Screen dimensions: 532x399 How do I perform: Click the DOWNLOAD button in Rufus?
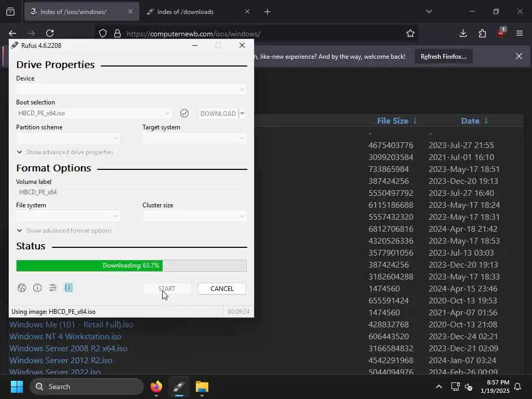[218, 113]
